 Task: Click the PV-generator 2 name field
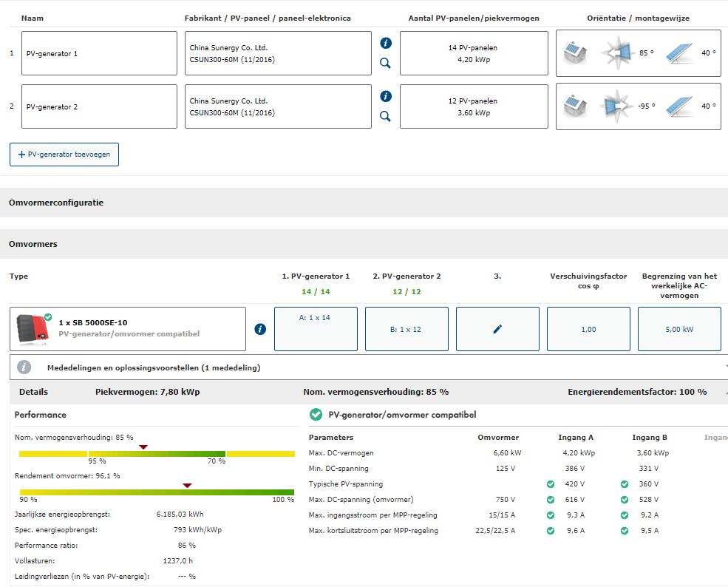[x=99, y=106]
